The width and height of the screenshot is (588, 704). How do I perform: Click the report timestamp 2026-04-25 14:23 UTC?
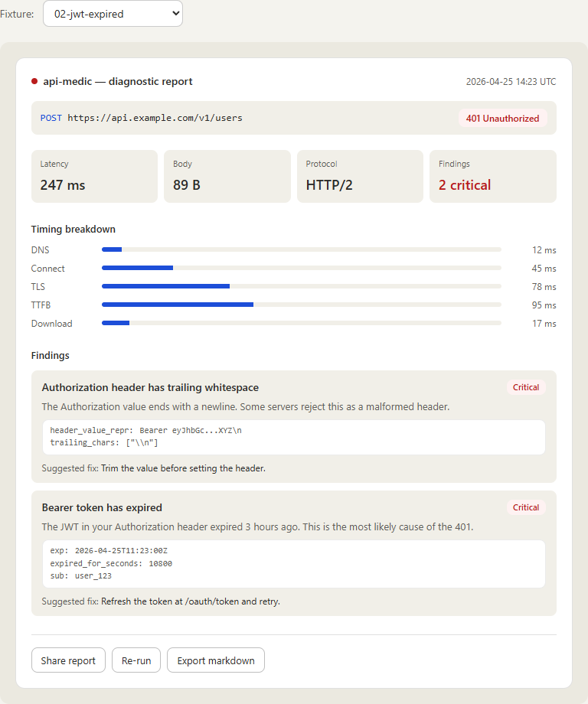pos(511,82)
